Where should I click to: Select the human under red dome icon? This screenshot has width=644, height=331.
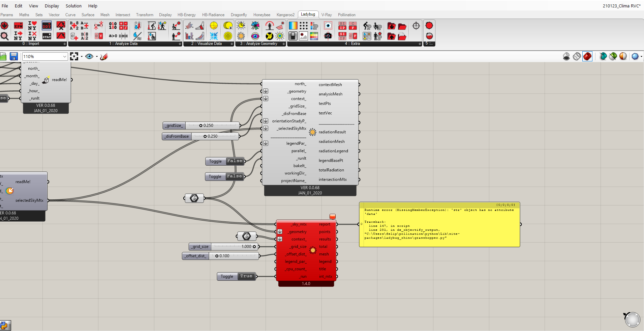pyautogui.click(x=269, y=26)
